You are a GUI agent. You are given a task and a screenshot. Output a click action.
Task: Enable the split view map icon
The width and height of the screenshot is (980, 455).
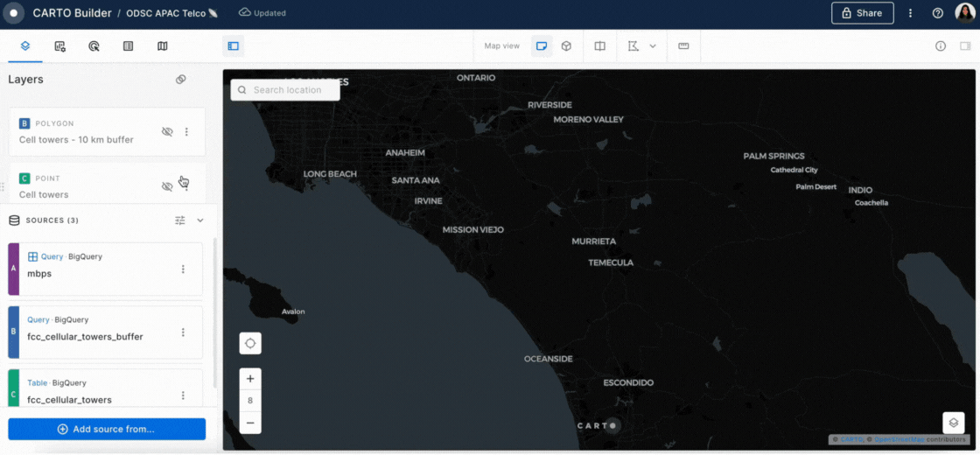click(600, 45)
